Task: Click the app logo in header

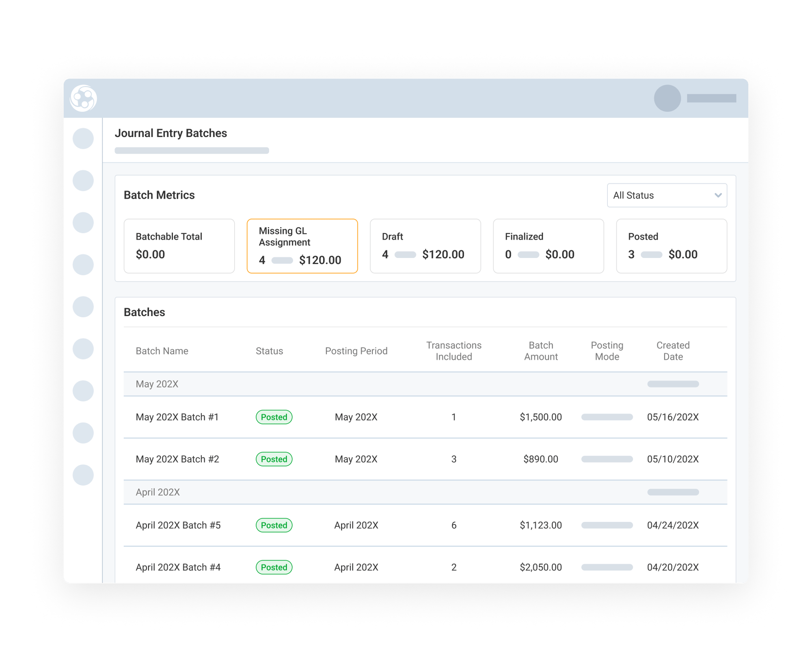Action: 83,98
